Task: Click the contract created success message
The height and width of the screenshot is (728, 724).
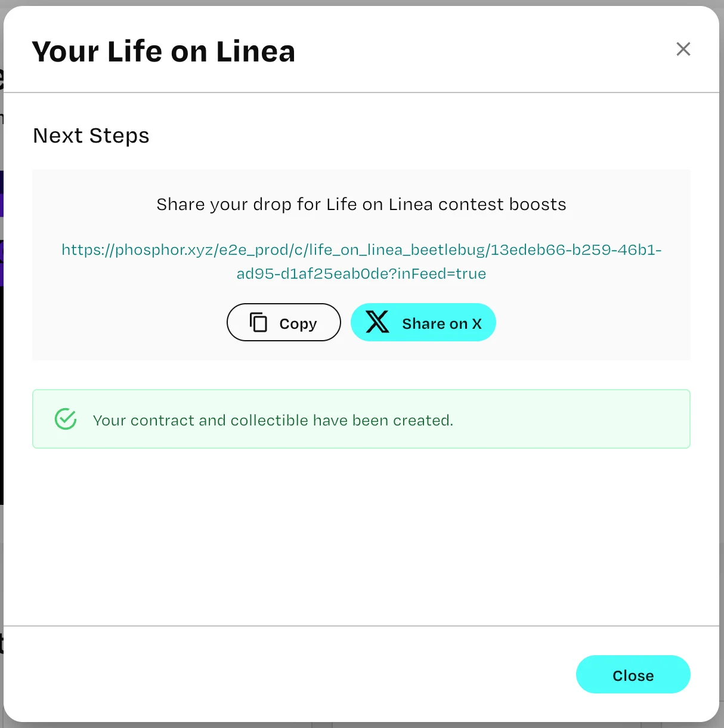Action: [x=273, y=421]
